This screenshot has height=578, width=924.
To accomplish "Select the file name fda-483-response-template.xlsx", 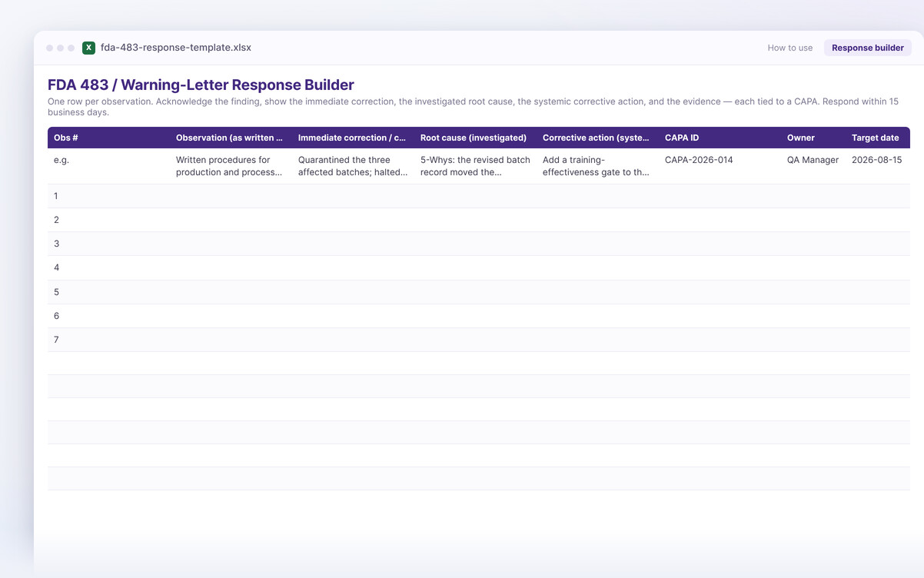I will pos(176,48).
